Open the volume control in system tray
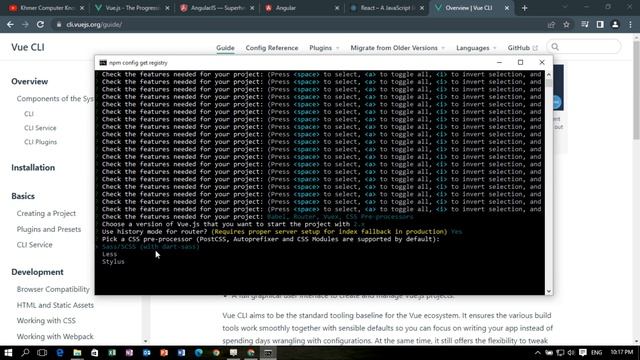The image size is (640, 360). [x=571, y=353]
